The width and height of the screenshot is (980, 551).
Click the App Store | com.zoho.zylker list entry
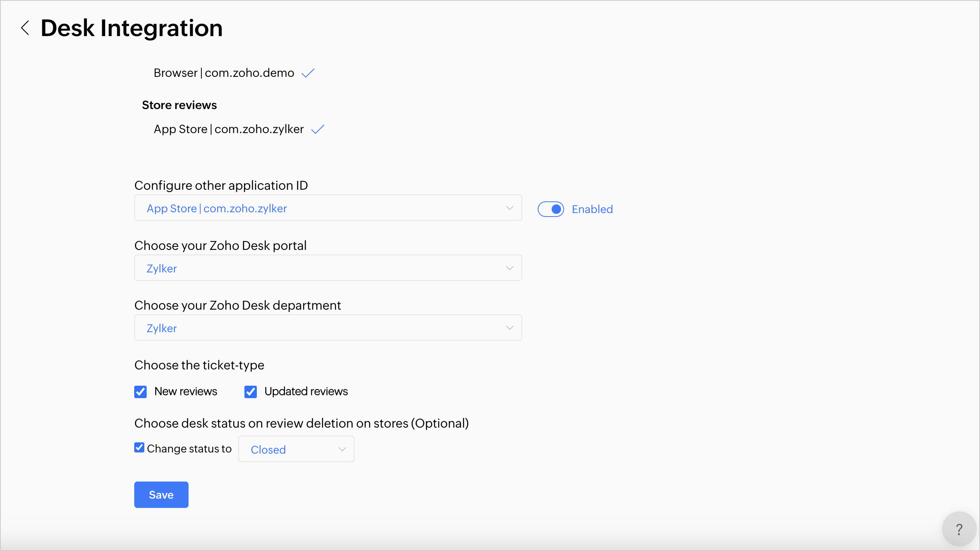(x=229, y=129)
